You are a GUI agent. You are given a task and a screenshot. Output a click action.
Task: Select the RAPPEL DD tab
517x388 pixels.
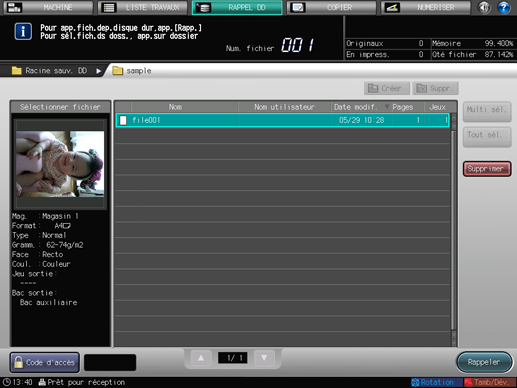click(x=237, y=7)
